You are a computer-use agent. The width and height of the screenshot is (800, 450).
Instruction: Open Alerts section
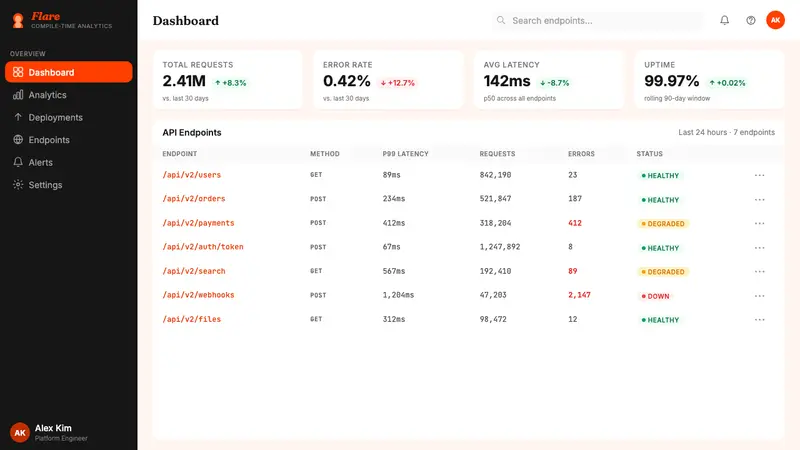pyautogui.click(x=68, y=162)
